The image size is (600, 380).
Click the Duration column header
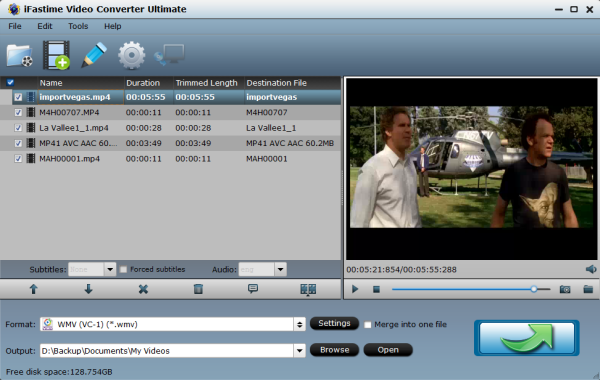148,83
